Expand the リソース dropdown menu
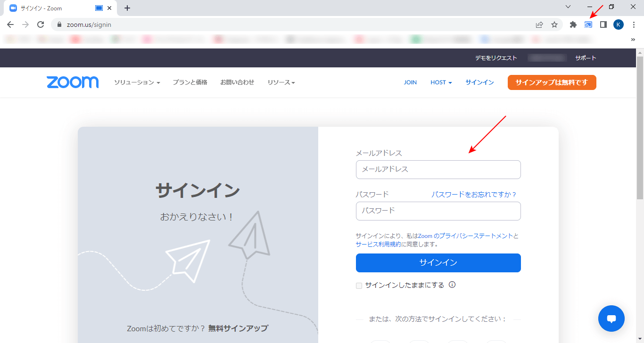 (281, 82)
